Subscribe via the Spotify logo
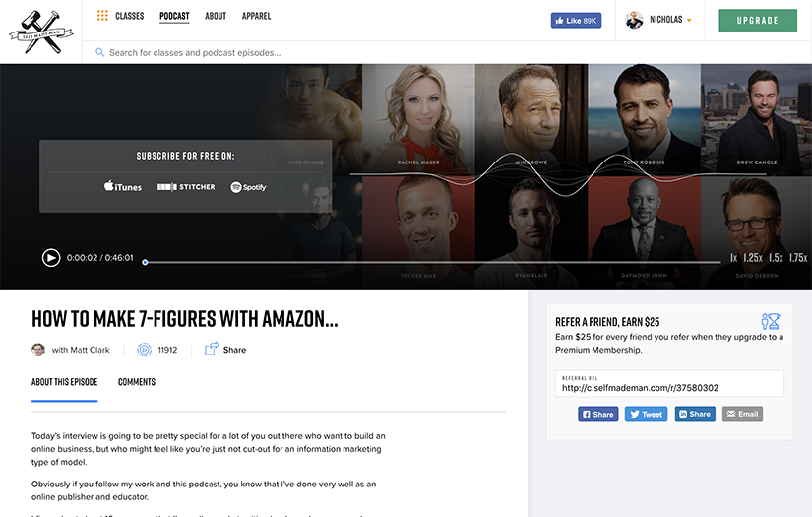 [x=248, y=187]
